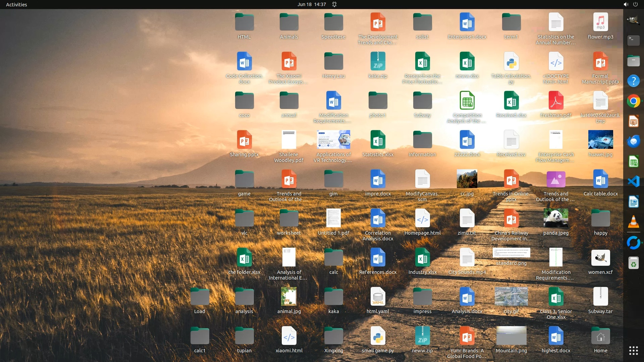Select the kaka.zip archive

378,62
